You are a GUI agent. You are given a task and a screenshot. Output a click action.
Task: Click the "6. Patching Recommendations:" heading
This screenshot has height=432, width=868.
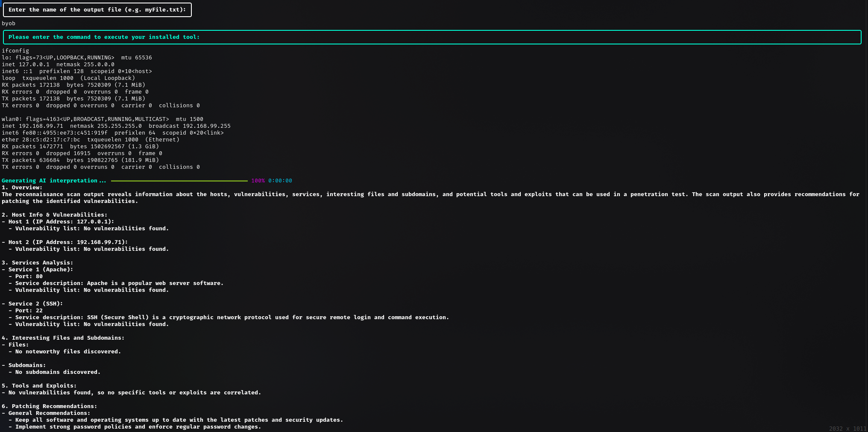[50, 406]
